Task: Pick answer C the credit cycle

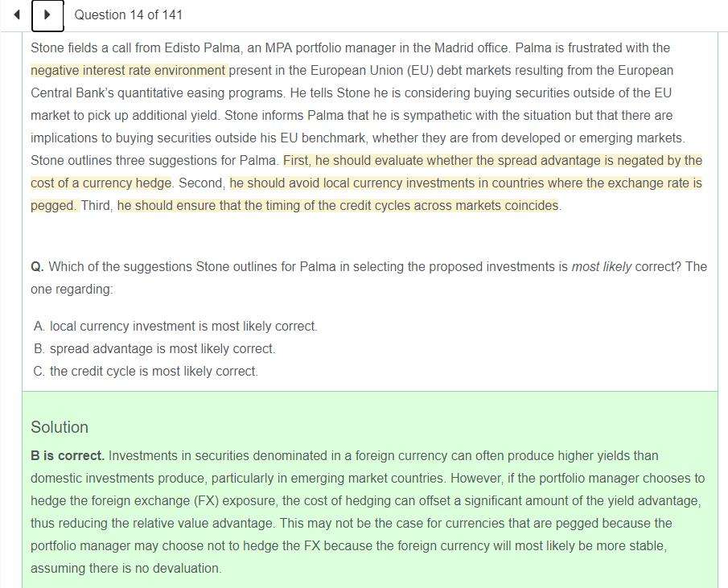Action: pos(146,372)
